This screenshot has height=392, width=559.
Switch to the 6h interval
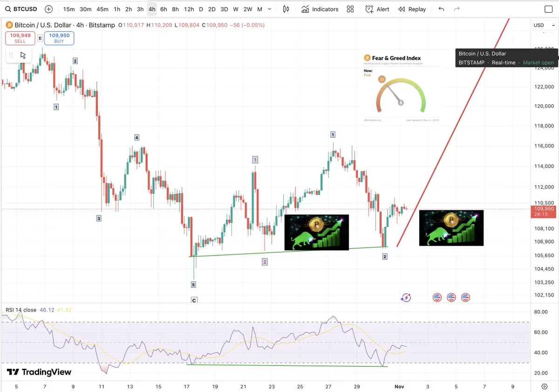click(x=164, y=9)
